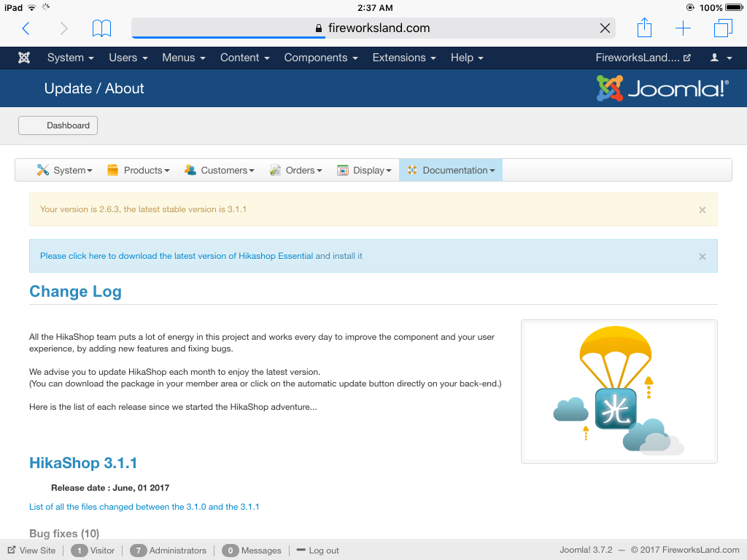Open Messages in the status bar
Viewport: 747px width, 560px height.
[261, 551]
